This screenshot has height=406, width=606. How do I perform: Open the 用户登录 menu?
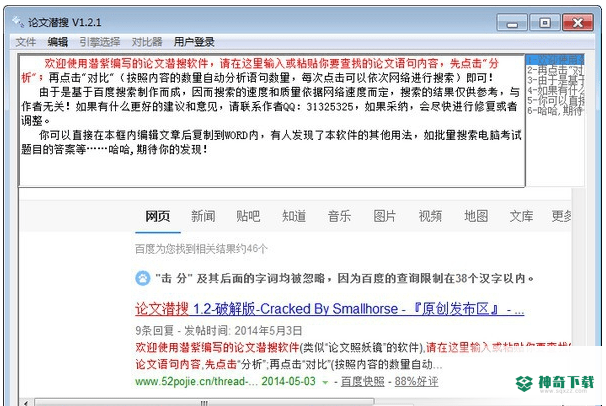194,42
